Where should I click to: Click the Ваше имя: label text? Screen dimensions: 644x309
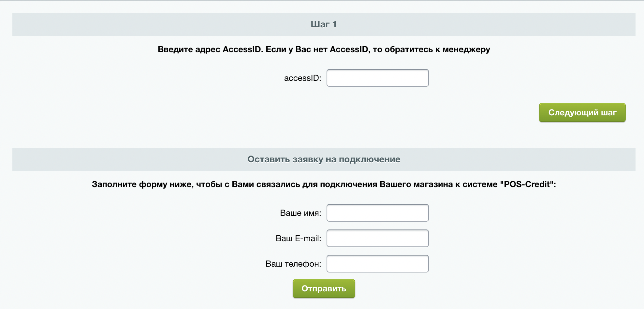[x=300, y=213]
